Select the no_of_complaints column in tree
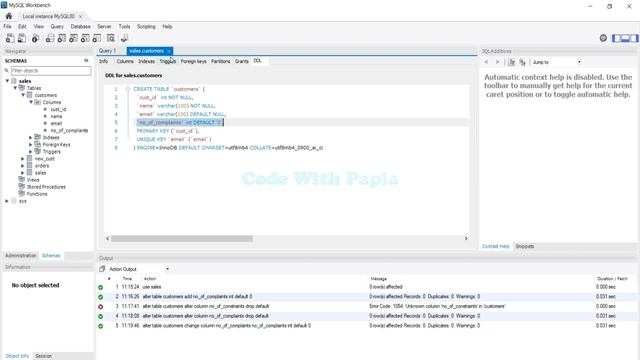 69,130
